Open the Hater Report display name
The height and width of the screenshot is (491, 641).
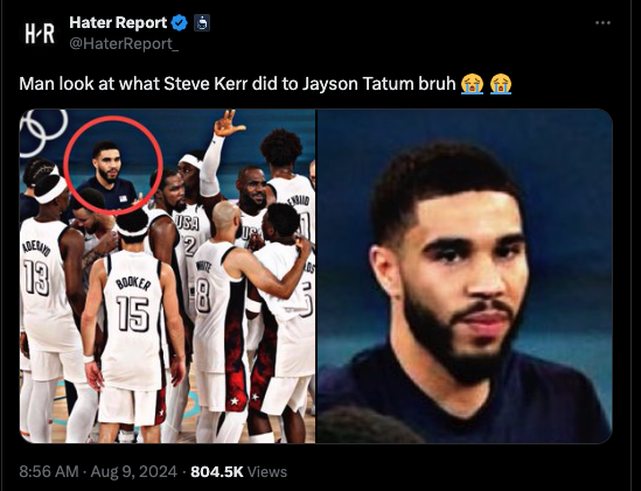[x=118, y=22]
